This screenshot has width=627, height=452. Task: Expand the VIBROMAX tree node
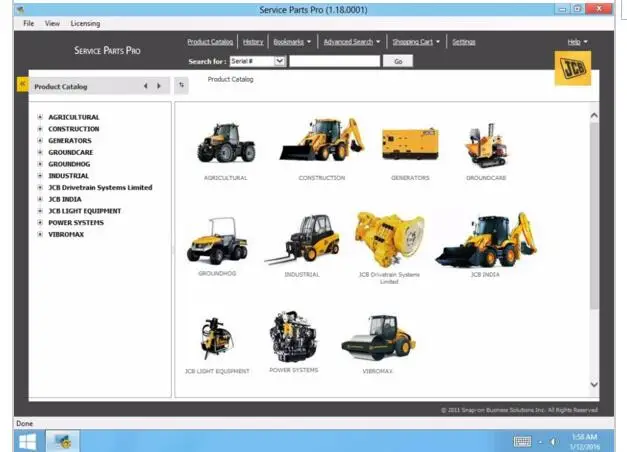[40, 234]
